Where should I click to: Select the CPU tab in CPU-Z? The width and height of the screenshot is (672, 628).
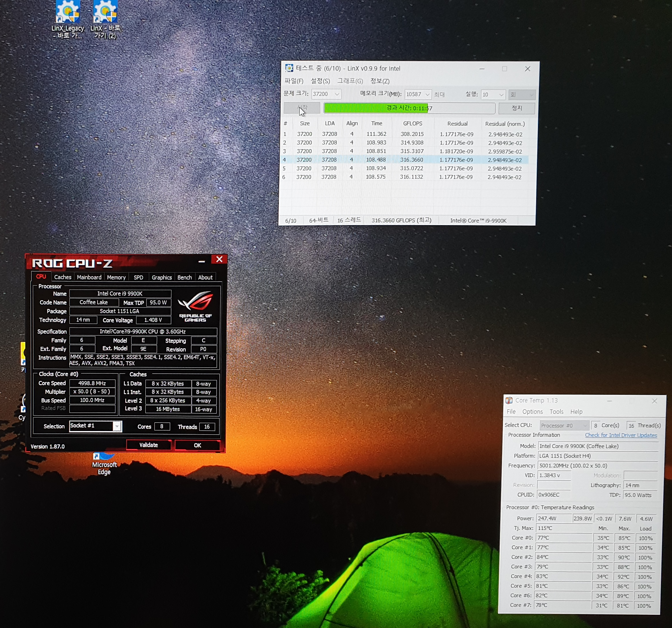tap(41, 276)
